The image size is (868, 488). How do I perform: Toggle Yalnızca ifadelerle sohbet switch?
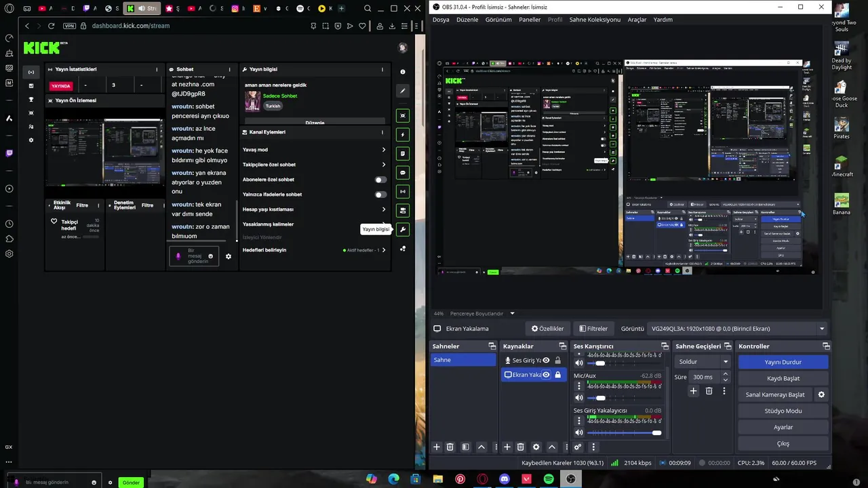[x=381, y=195]
